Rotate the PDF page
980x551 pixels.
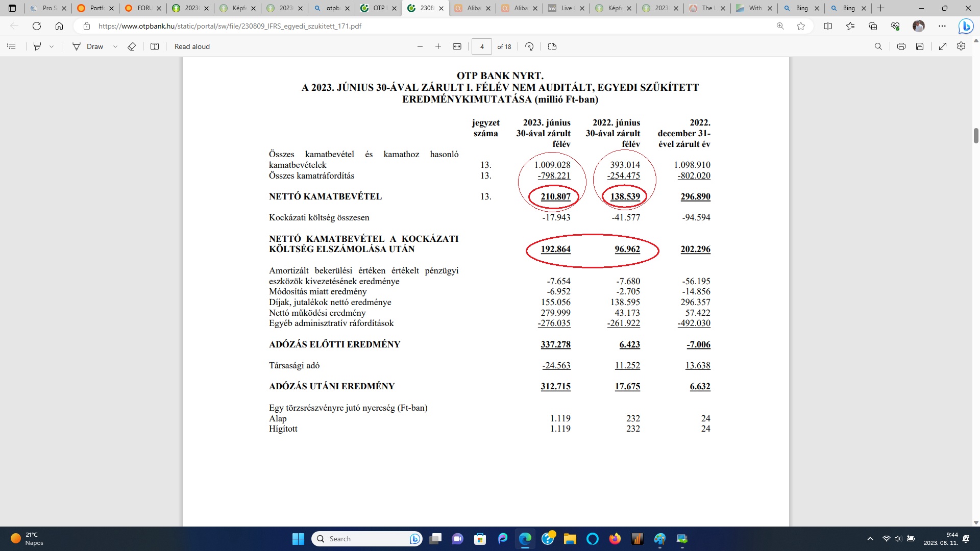529,46
